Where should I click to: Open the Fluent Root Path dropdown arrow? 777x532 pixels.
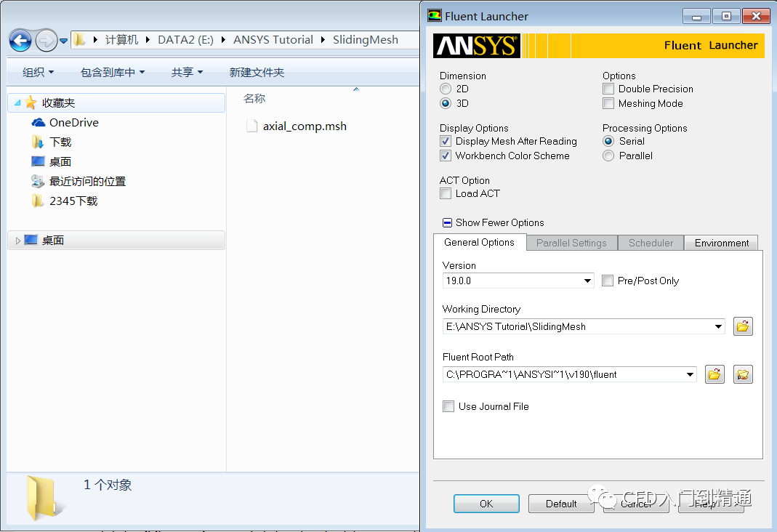690,374
